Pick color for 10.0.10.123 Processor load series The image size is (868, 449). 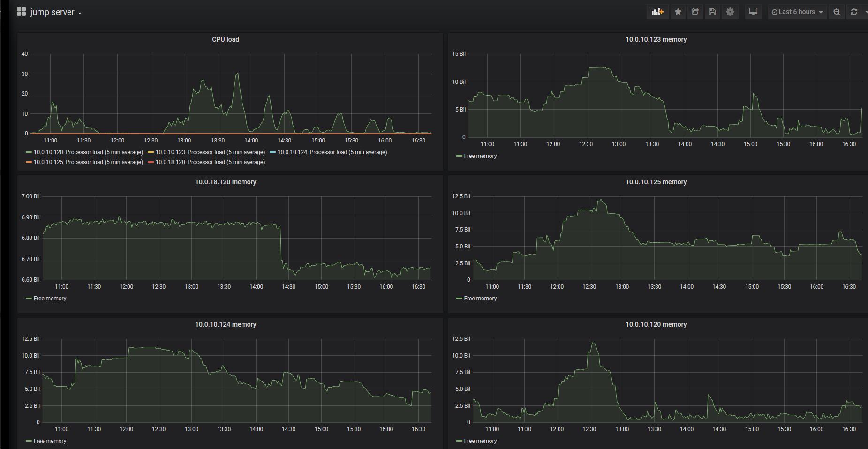[x=151, y=152]
